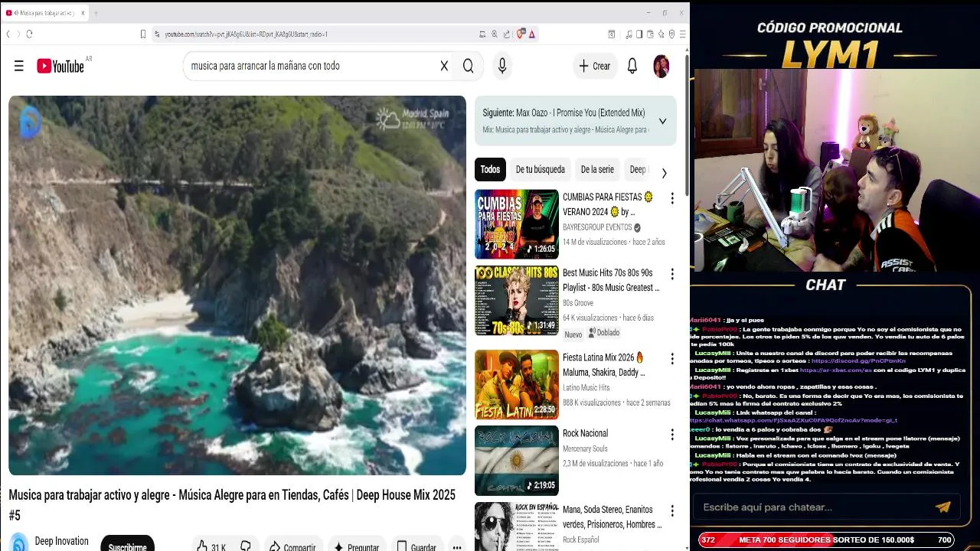
Task: Open options for Cumbias para Fiestas video
Action: (x=672, y=198)
